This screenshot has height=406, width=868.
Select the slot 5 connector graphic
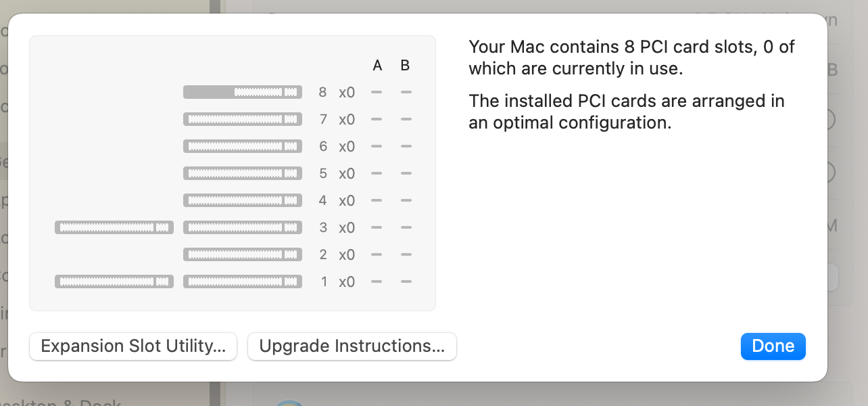(x=243, y=173)
